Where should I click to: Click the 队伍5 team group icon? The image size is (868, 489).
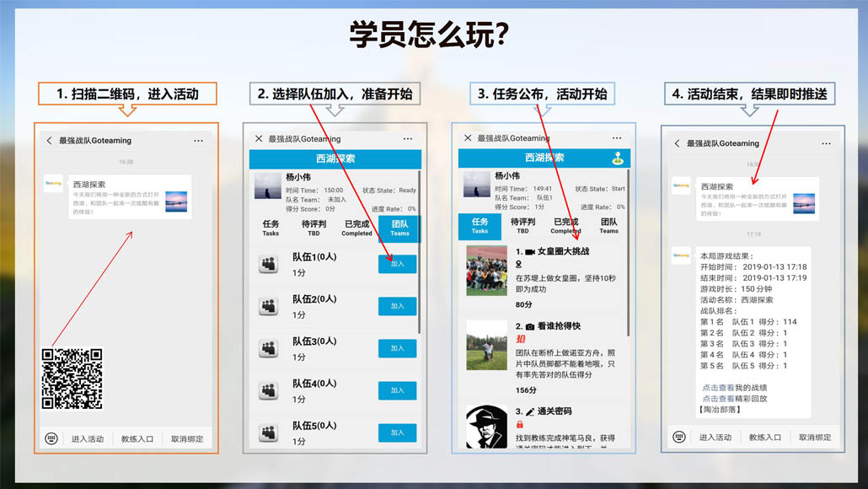[x=269, y=433]
